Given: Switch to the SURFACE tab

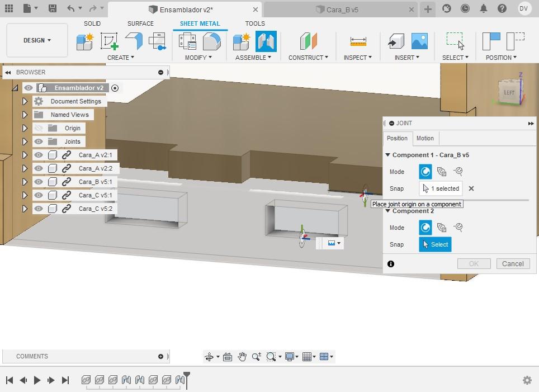Looking at the screenshot, I should coord(140,23).
